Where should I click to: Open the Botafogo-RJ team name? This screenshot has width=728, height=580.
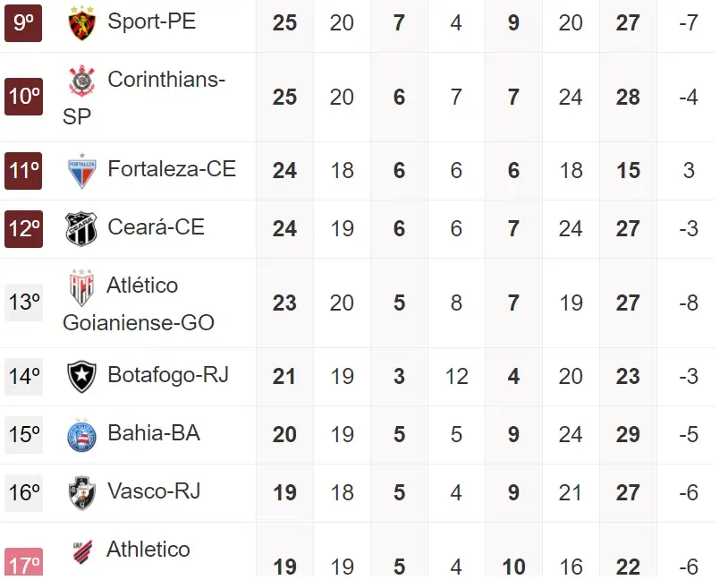(x=168, y=374)
